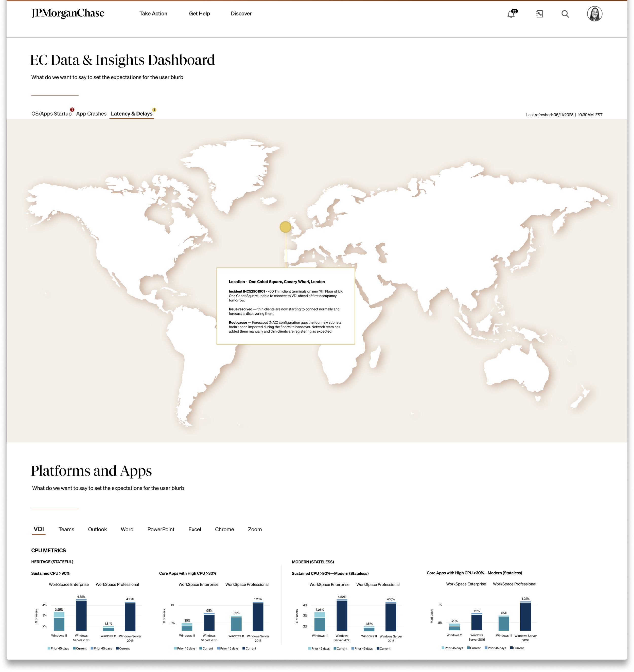Select the Outlook app tab
This screenshot has height=672, width=634.
point(97,529)
